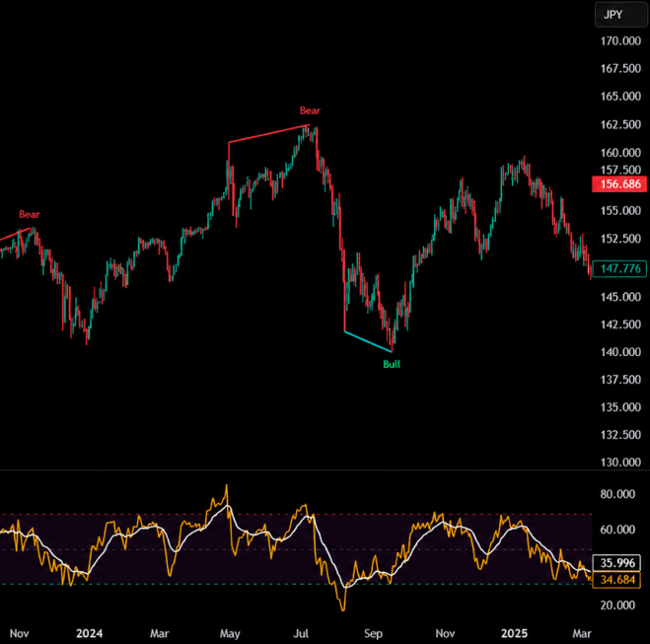650x644 pixels.
Task: Click the 170.000 level on price scale
Action: pyautogui.click(x=620, y=41)
